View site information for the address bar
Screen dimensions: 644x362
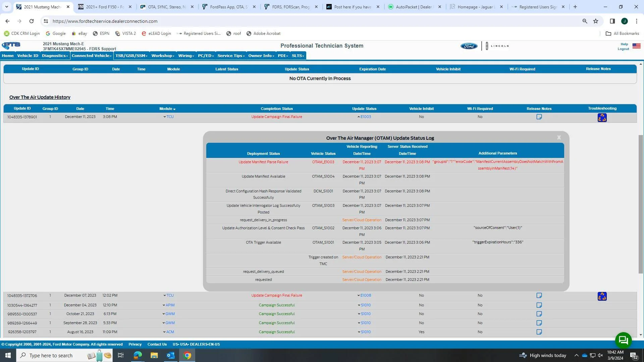point(46,21)
